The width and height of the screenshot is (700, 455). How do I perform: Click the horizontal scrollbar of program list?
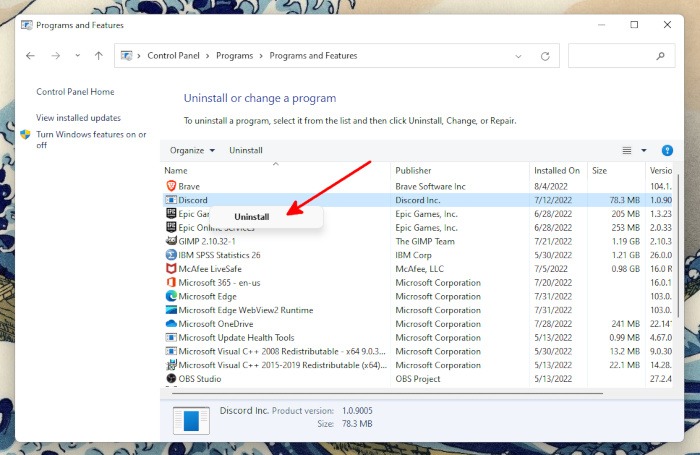[388, 393]
